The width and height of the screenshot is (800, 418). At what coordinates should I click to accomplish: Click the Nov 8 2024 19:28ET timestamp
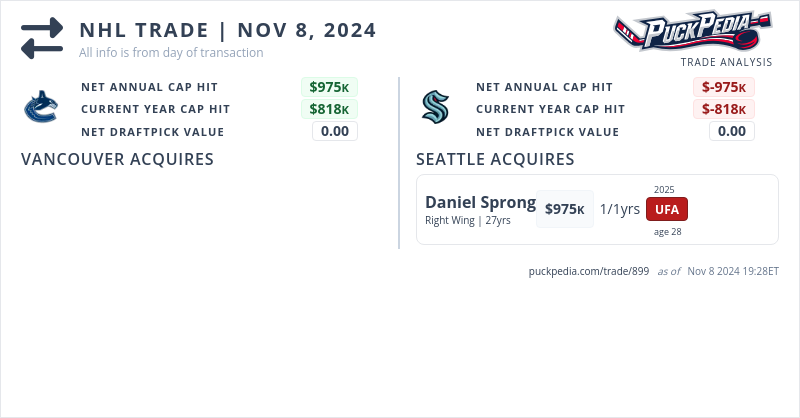(x=733, y=271)
